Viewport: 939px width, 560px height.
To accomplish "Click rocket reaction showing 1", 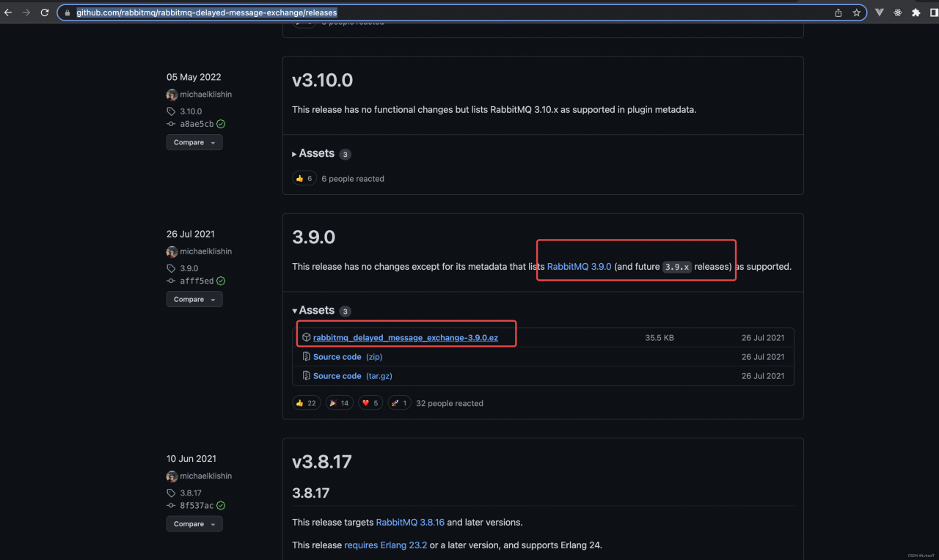I will click(x=399, y=403).
